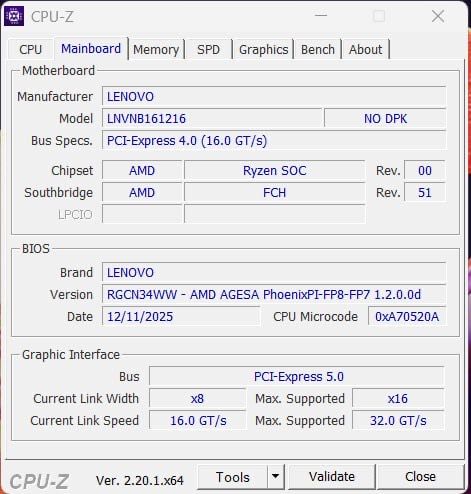Select CPU Microcode value 0xA70520A
Screen dimensions: 471x494
pyautogui.click(x=407, y=317)
